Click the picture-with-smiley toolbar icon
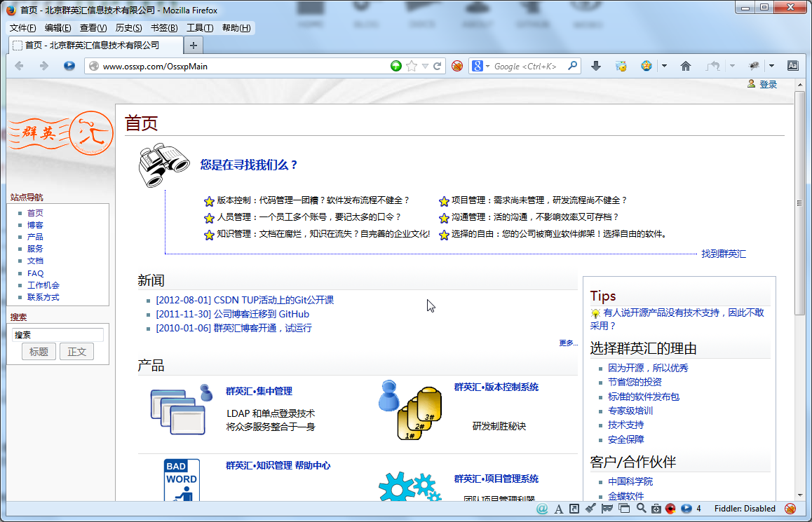This screenshot has width=812, height=522. pos(621,66)
